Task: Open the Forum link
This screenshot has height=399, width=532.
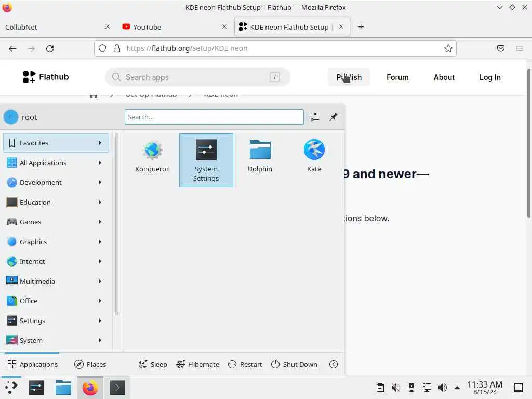Action: [397, 77]
